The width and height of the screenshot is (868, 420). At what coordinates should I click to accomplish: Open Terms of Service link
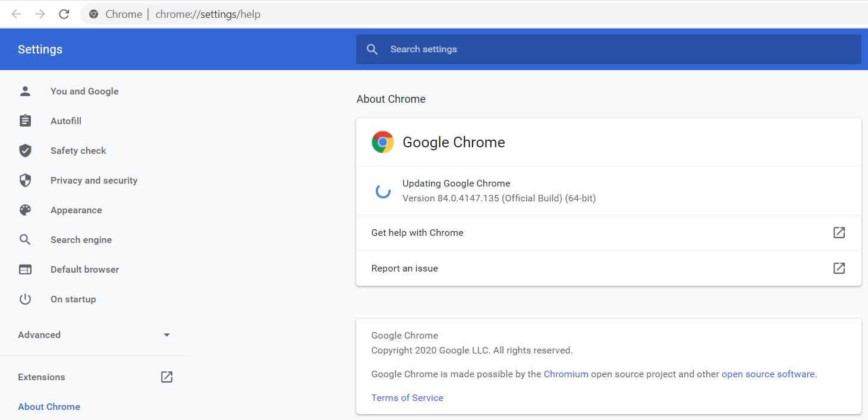click(x=407, y=398)
